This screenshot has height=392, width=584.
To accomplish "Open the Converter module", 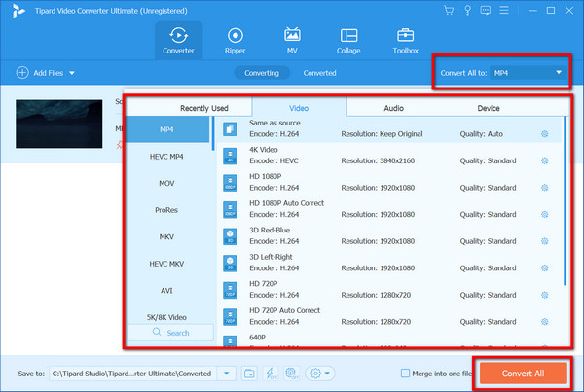I will (x=178, y=41).
